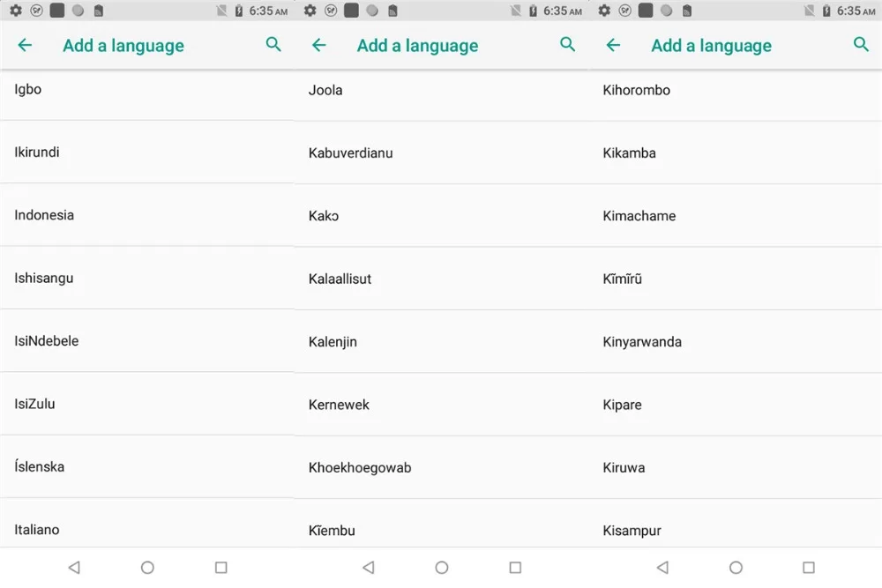
Task: Tap SD card icon in status bar above Kihorombo screen
Action: coord(687,11)
